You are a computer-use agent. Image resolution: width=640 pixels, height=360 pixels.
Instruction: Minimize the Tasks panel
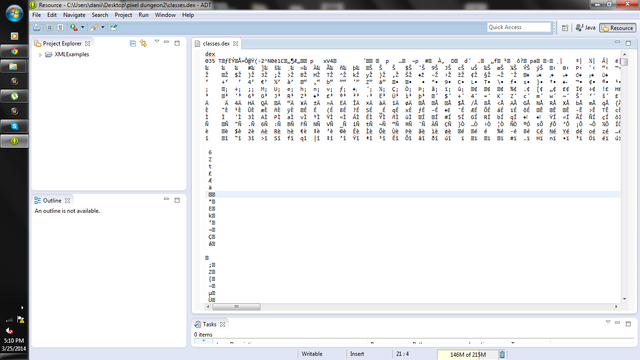pyautogui.click(x=618, y=322)
